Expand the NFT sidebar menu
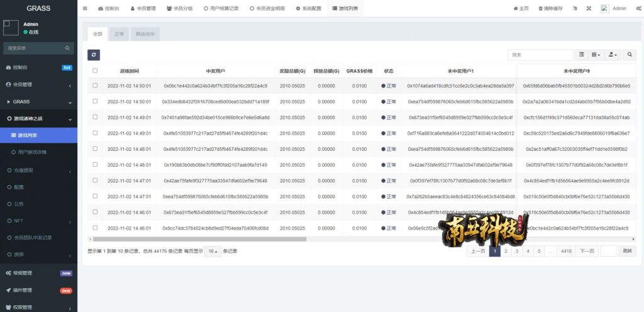The image size is (644, 312). click(38, 221)
